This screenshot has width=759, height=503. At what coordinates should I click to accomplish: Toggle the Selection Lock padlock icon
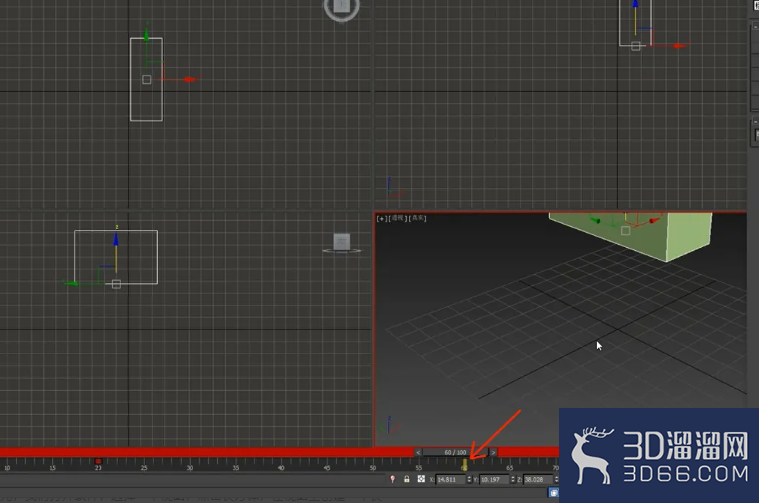(x=407, y=479)
